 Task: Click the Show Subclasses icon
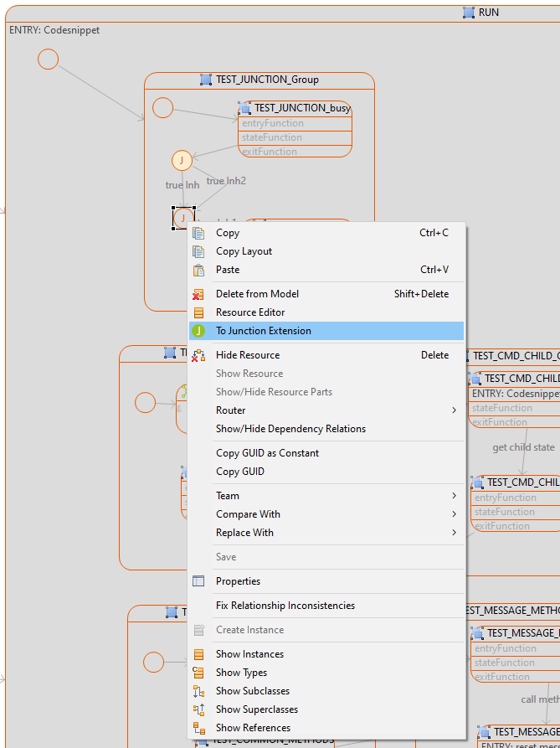[x=198, y=691]
